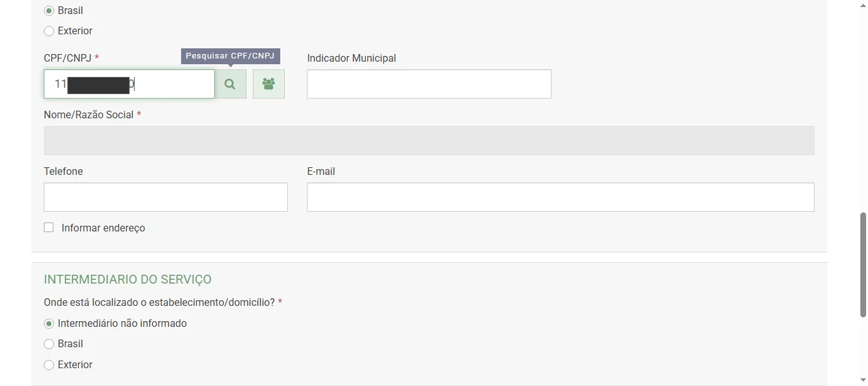
Task: Select the Brasil radio button at top
Action: (49, 10)
